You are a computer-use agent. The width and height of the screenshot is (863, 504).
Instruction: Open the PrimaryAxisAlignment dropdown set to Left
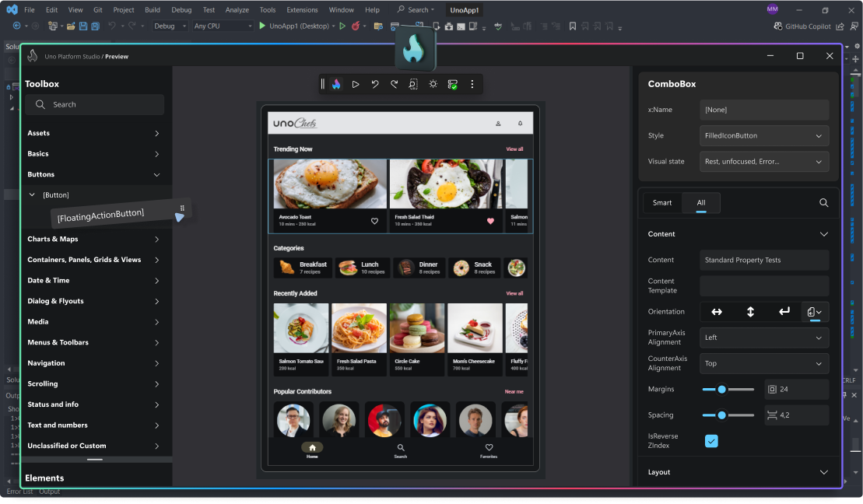point(763,338)
